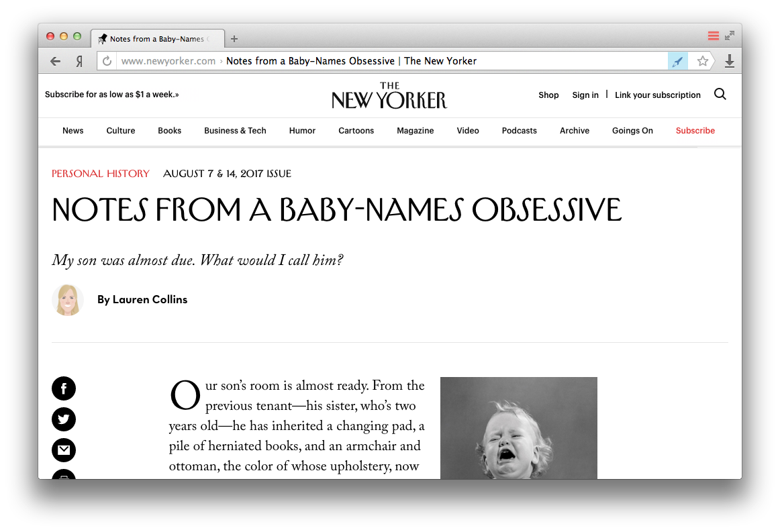The width and height of the screenshot is (780, 532).
Task: Click Link your subscription
Action: coord(658,95)
